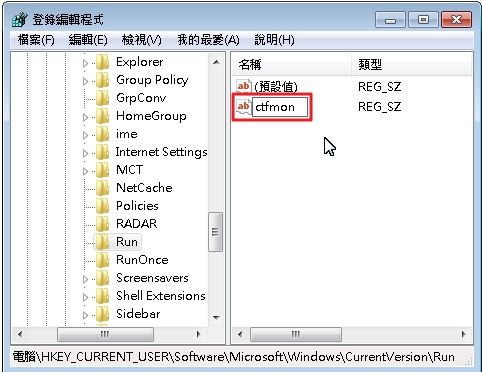482x372 pixels.
Task: Open the 檔案(F) menu
Action: (x=36, y=40)
